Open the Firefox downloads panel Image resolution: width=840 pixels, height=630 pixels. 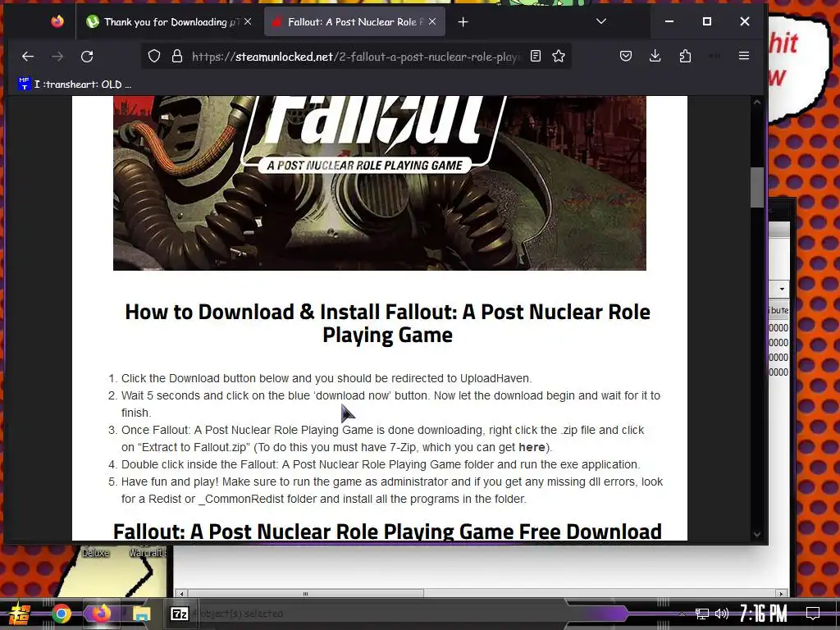(x=655, y=56)
